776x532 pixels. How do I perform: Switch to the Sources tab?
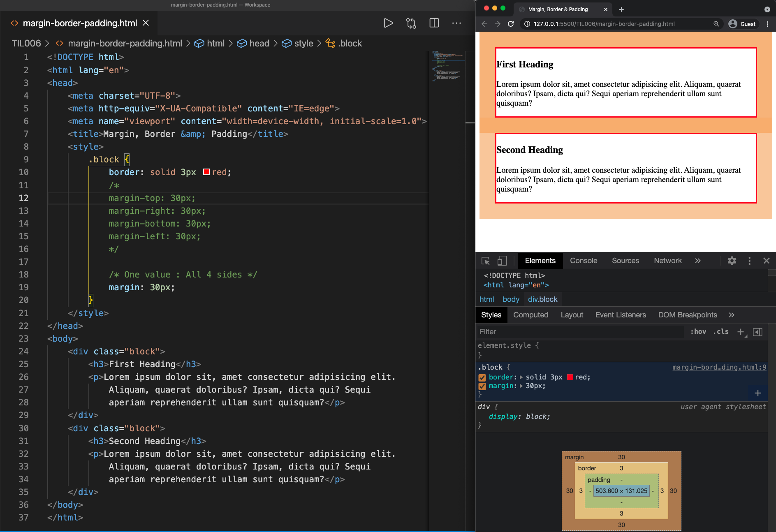(x=625, y=261)
